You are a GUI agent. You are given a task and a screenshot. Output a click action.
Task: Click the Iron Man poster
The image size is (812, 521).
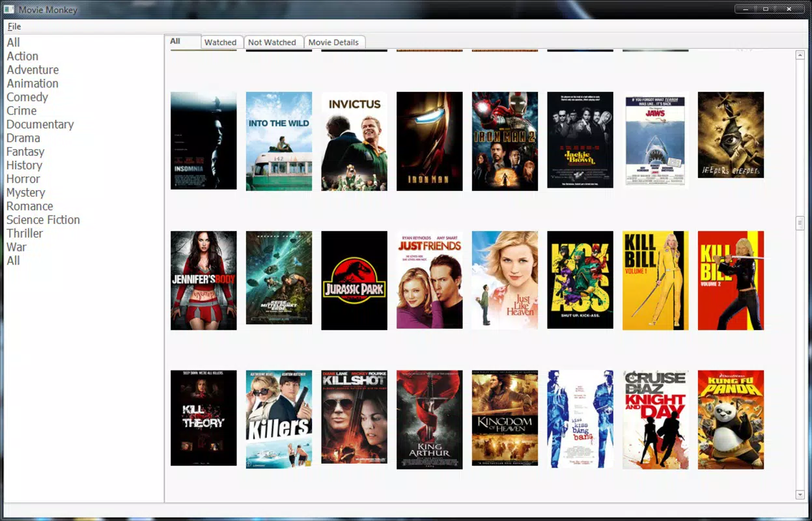click(430, 141)
